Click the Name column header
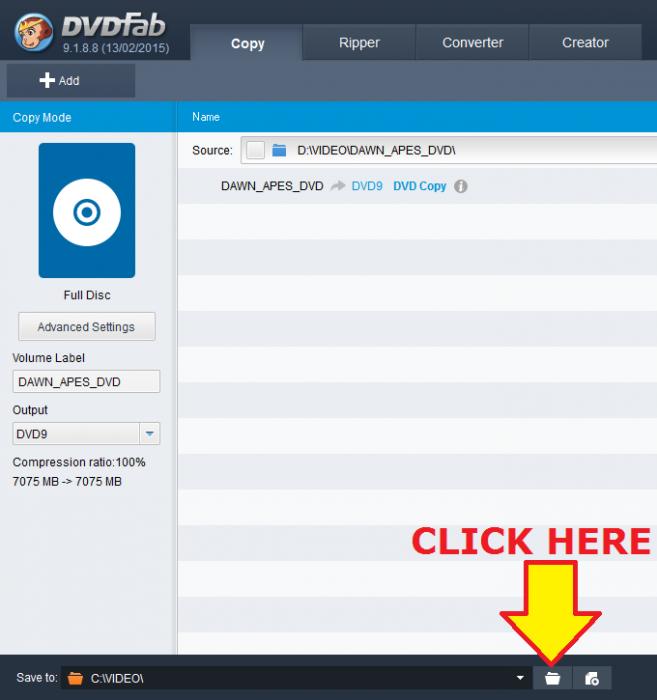Image resolution: width=657 pixels, height=700 pixels. [x=206, y=117]
